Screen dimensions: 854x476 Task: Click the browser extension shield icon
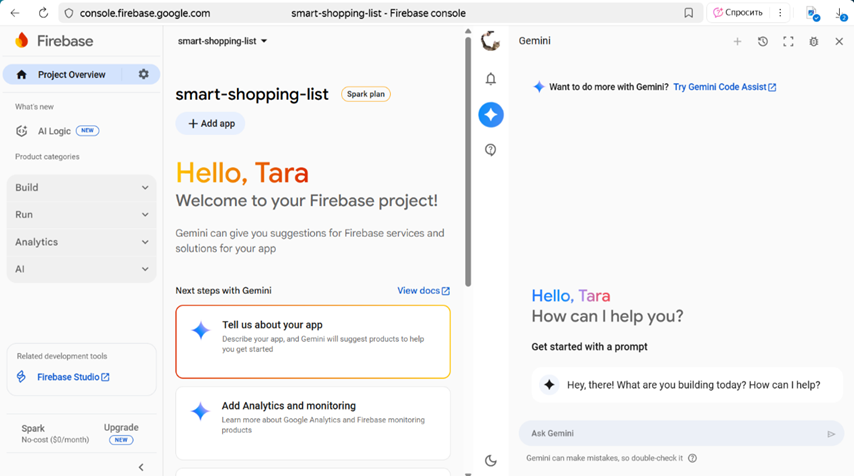[813, 14]
